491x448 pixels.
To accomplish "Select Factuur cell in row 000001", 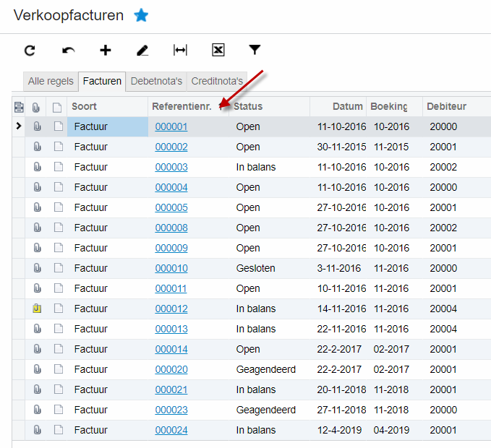I will pos(108,126).
